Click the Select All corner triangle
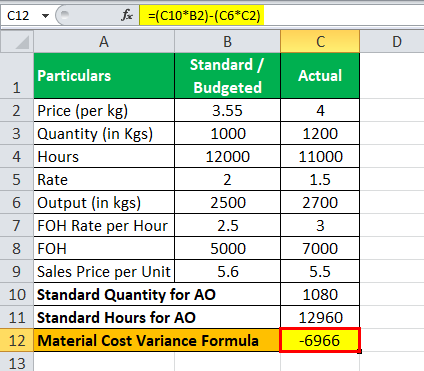The width and height of the screenshot is (424, 371). (x=17, y=42)
